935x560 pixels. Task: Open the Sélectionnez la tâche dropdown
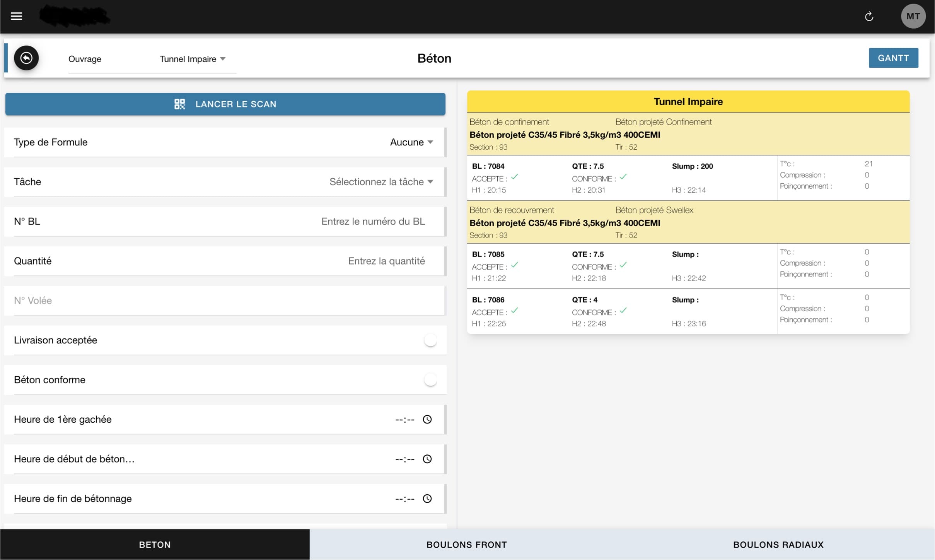[381, 182]
